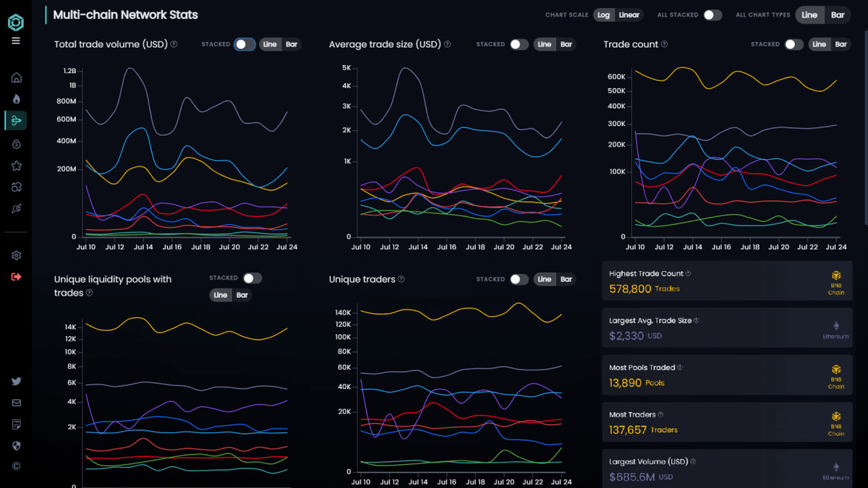This screenshot has width=868, height=488.
Task: Set chart scale to Log
Action: pyautogui.click(x=603, y=15)
